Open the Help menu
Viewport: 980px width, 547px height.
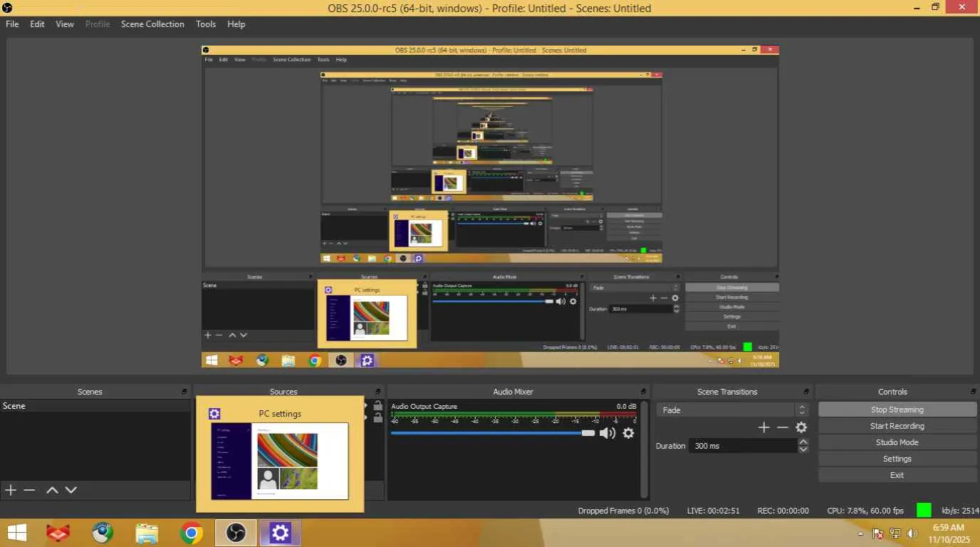(x=236, y=24)
